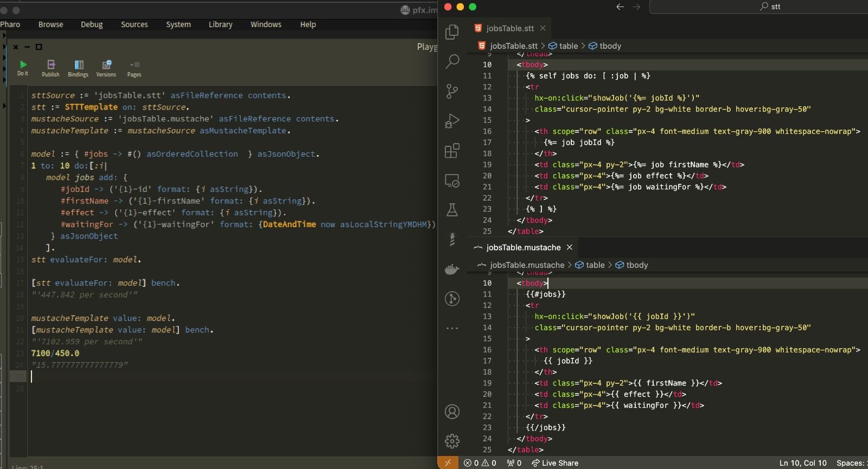Screen dimensions: 868x469
Task: Open the Debug menu
Action: pos(92,24)
